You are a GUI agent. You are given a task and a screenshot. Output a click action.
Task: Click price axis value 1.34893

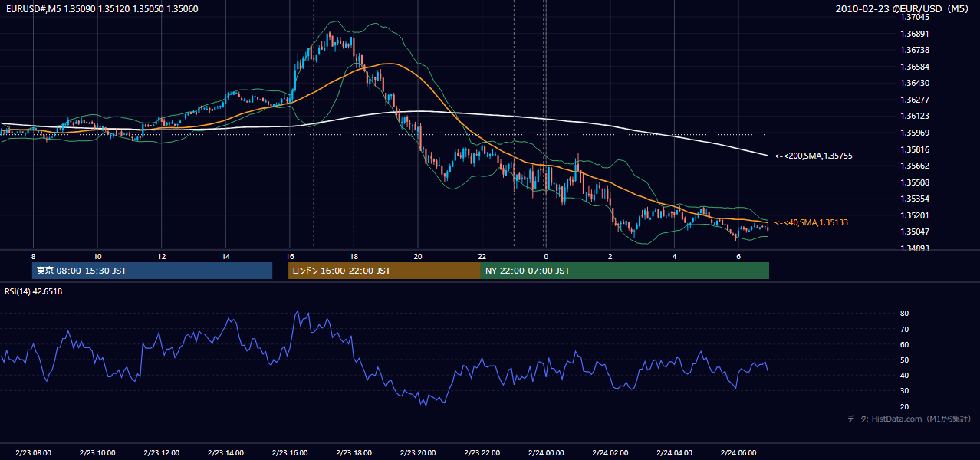(916, 248)
